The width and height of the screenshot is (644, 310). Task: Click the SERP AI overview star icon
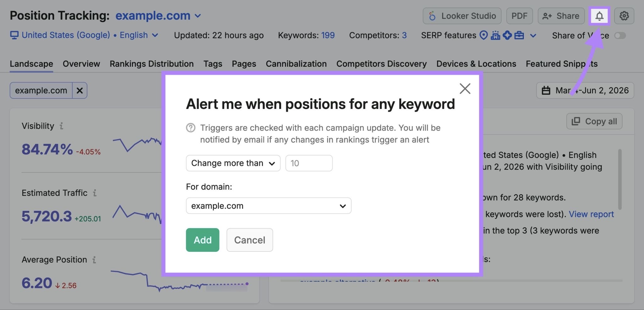coord(507,35)
